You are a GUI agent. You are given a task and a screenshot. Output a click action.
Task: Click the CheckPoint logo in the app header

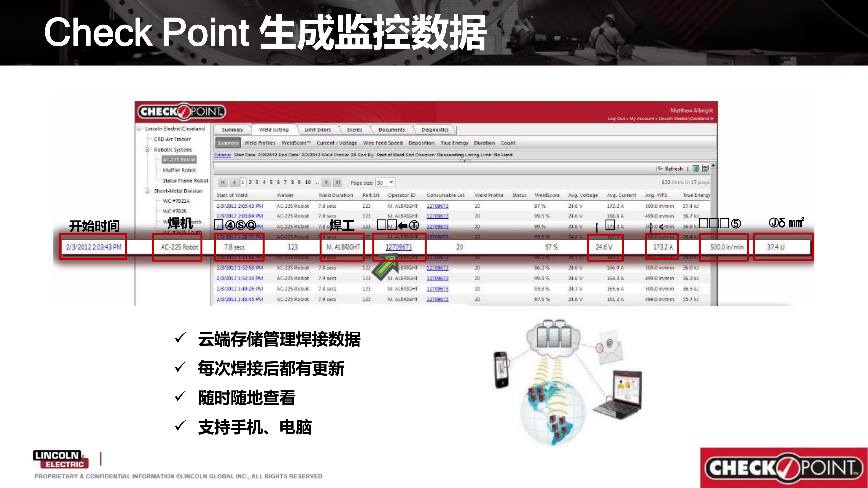181,111
